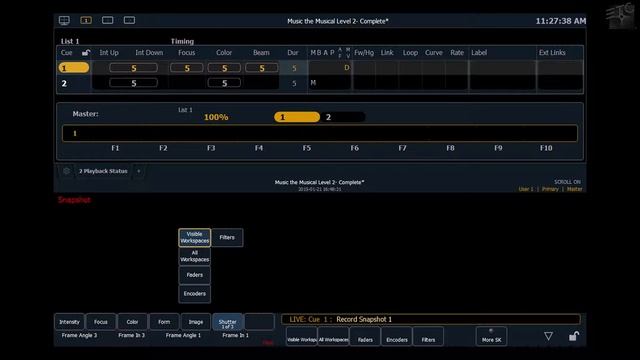The height and width of the screenshot is (360, 640).
Task: Click Filters softkey below command line
Action: (x=428, y=337)
